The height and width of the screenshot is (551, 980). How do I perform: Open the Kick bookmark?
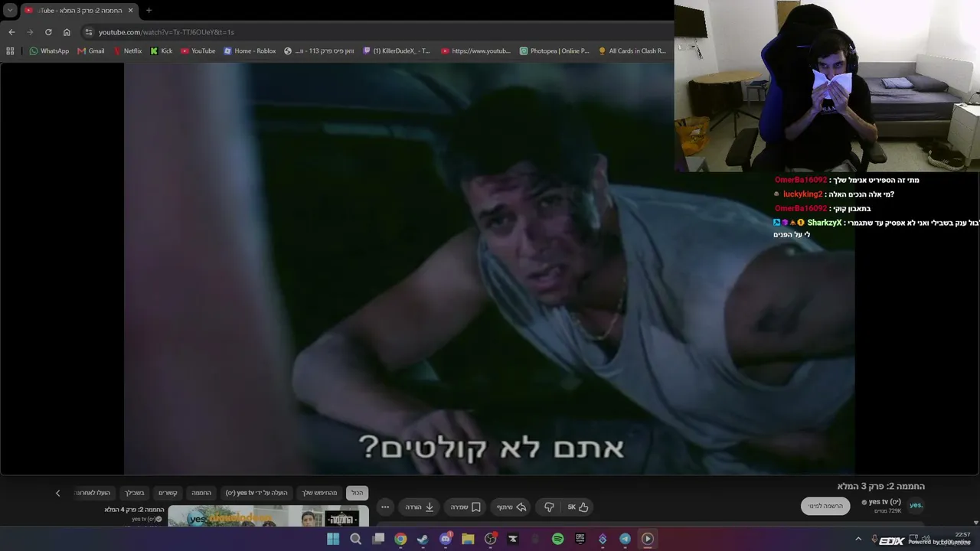click(162, 51)
